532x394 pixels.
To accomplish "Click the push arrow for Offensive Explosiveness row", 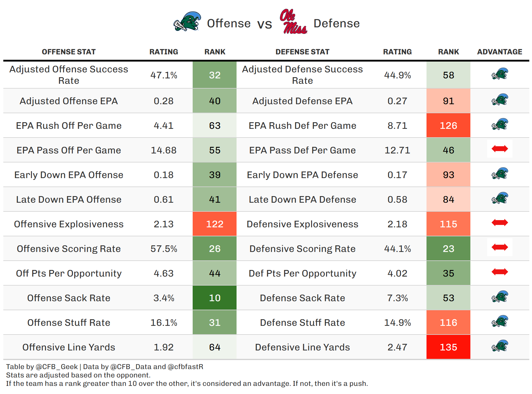I will coord(500,223).
